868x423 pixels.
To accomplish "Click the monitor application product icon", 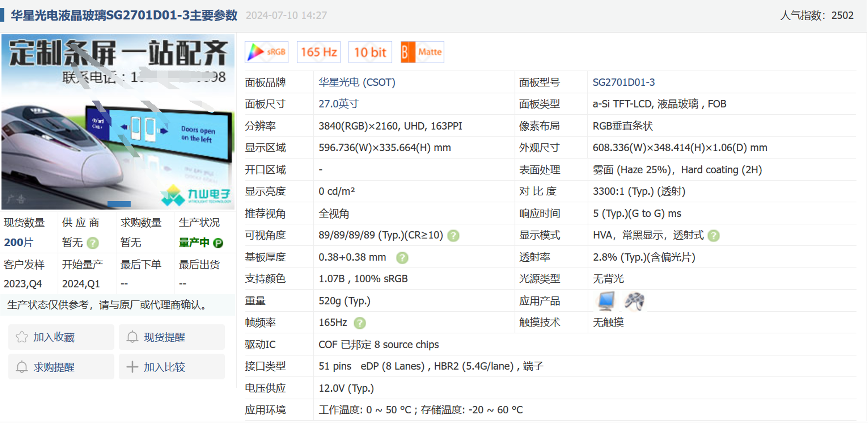I will pos(606,301).
